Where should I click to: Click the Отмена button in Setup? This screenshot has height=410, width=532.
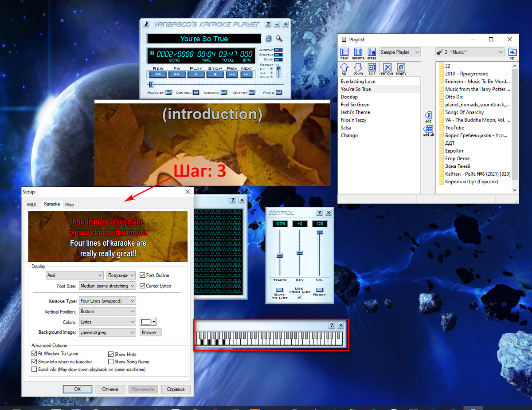pos(110,389)
